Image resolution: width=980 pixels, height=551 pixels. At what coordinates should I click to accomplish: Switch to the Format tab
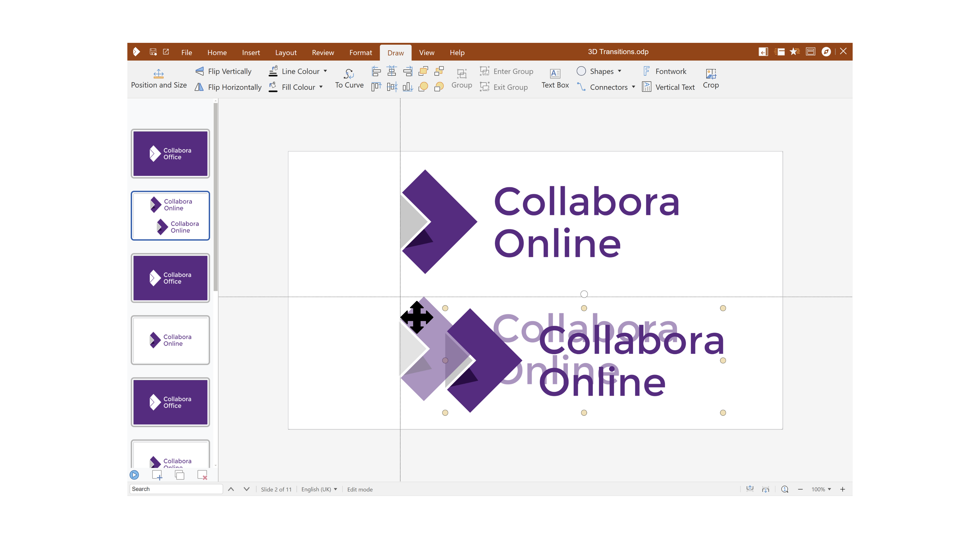pyautogui.click(x=360, y=53)
